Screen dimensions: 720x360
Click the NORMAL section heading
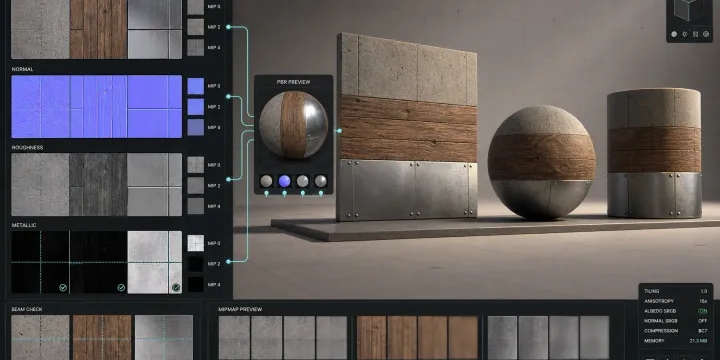coord(22,69)
